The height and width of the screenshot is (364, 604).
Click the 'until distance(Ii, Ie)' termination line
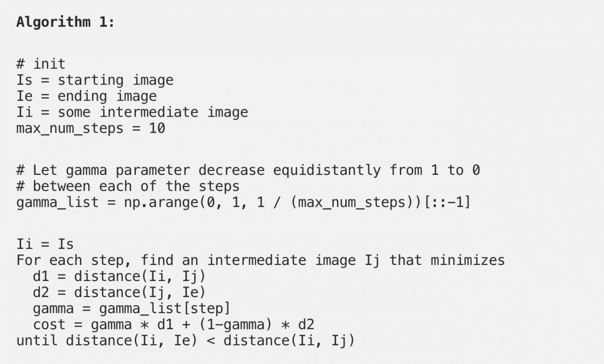click(x=186, y=341)
